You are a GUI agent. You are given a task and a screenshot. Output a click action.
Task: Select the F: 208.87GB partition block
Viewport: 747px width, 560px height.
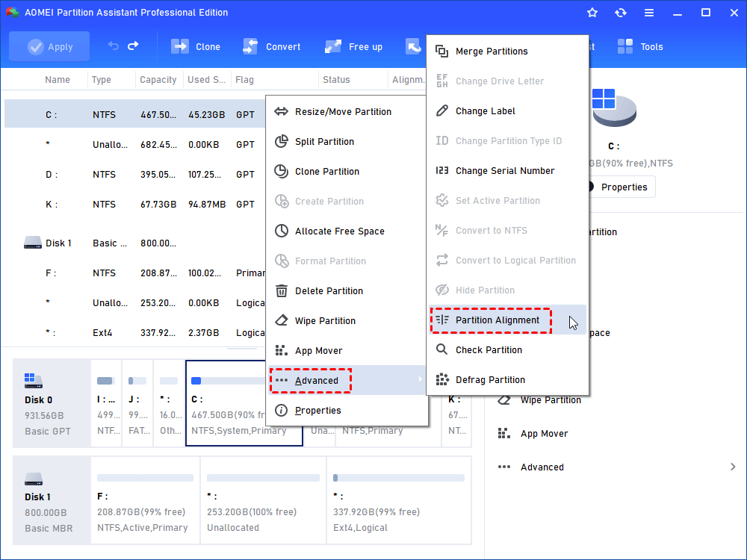pos(146,500)
